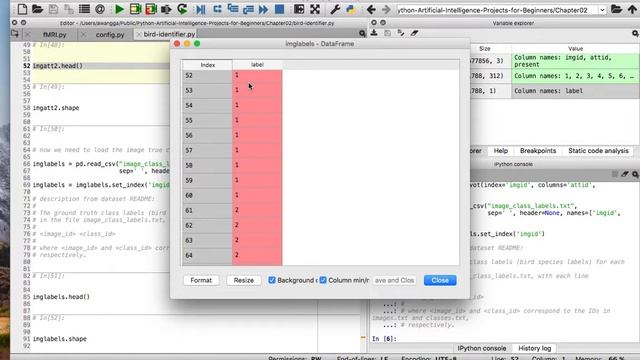Toggle Column min/max checkbox
Viewport: 640px width, 360px height.
click(x=323, y=280)
